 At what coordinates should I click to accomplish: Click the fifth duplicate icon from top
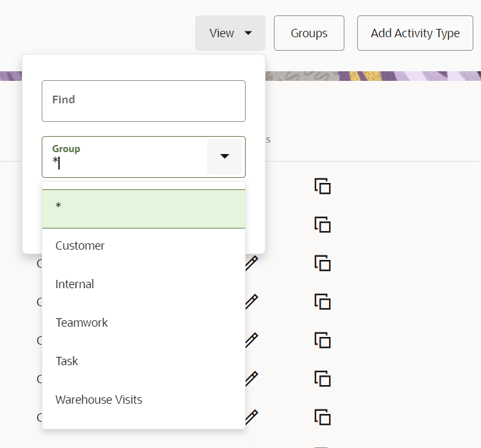coord(323,341)
